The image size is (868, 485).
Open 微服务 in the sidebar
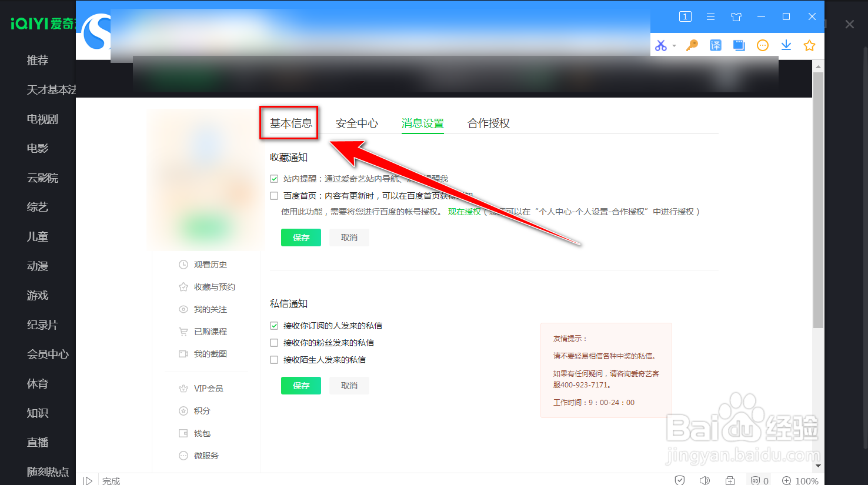[206, 456]
